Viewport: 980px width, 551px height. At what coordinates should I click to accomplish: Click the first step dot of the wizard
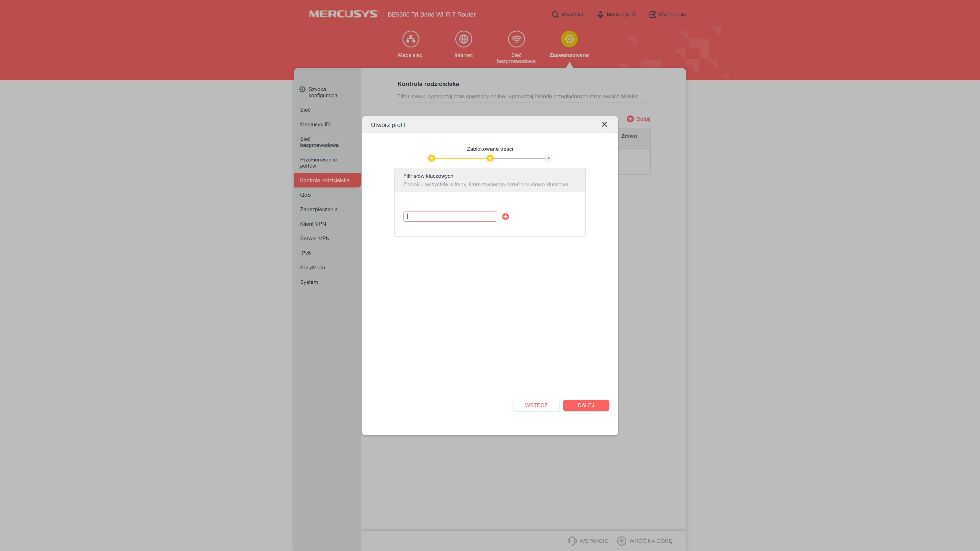431,158
